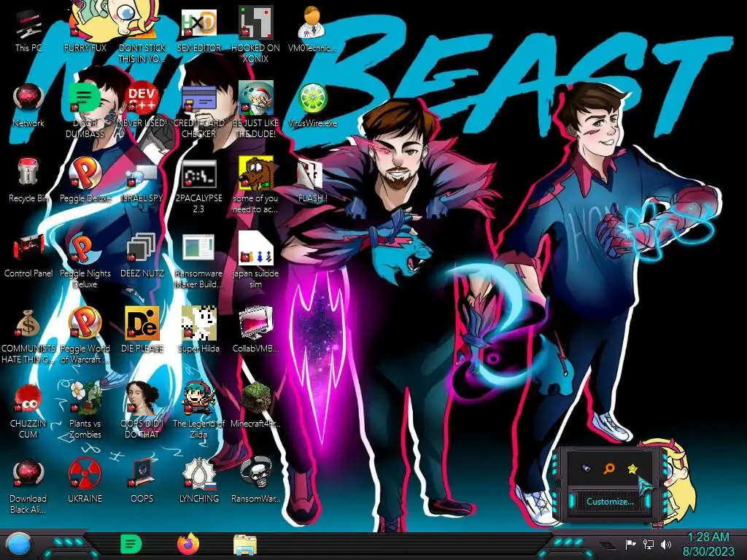The image size is (747, 560).
Task: Open the blue Start orb
Action: (20, 545)
